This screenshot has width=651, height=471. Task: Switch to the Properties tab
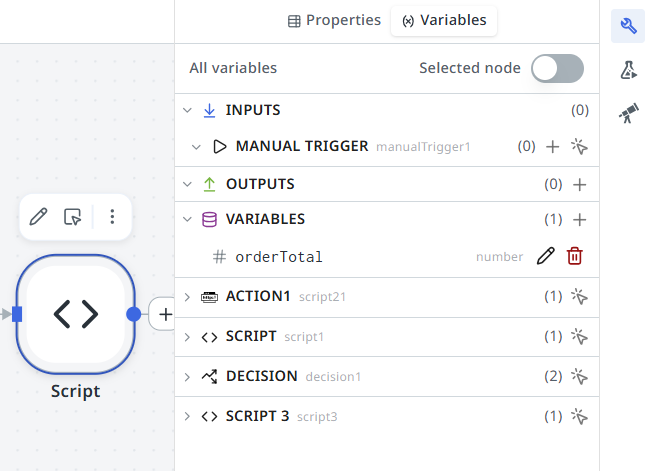tap(334, 20)
